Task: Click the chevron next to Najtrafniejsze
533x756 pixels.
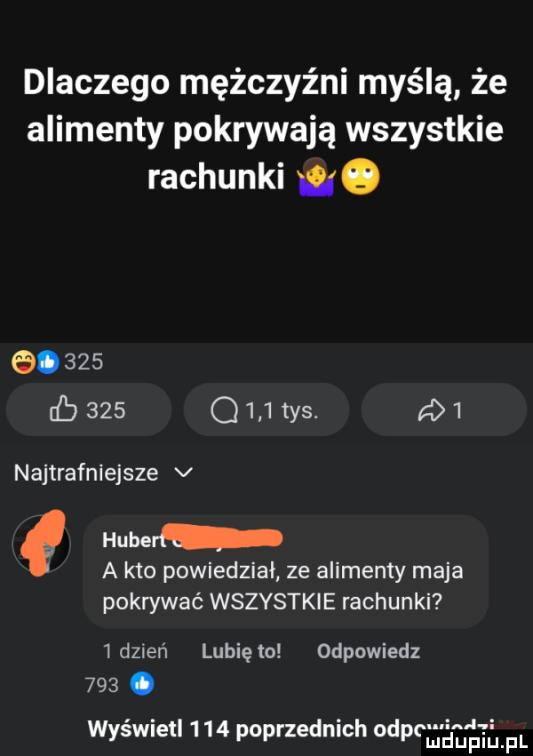Action: [x=185, y=473]
